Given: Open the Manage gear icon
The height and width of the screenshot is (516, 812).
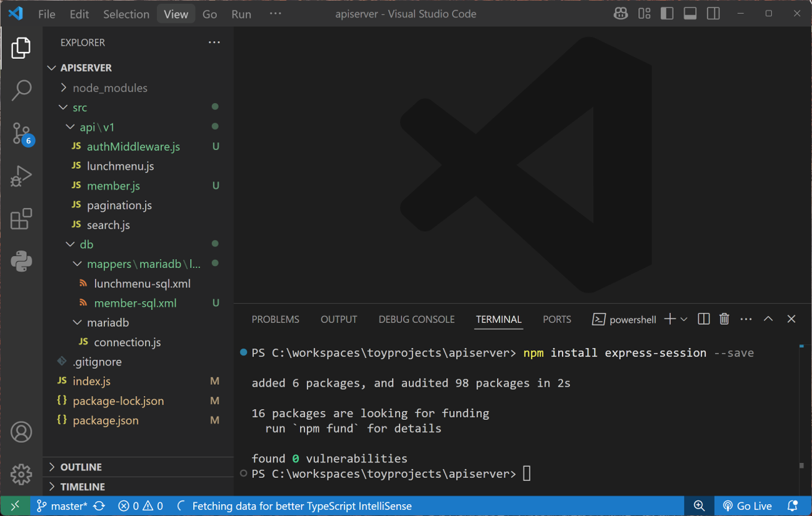Looking at the screenshot, I should coord(21,474).
